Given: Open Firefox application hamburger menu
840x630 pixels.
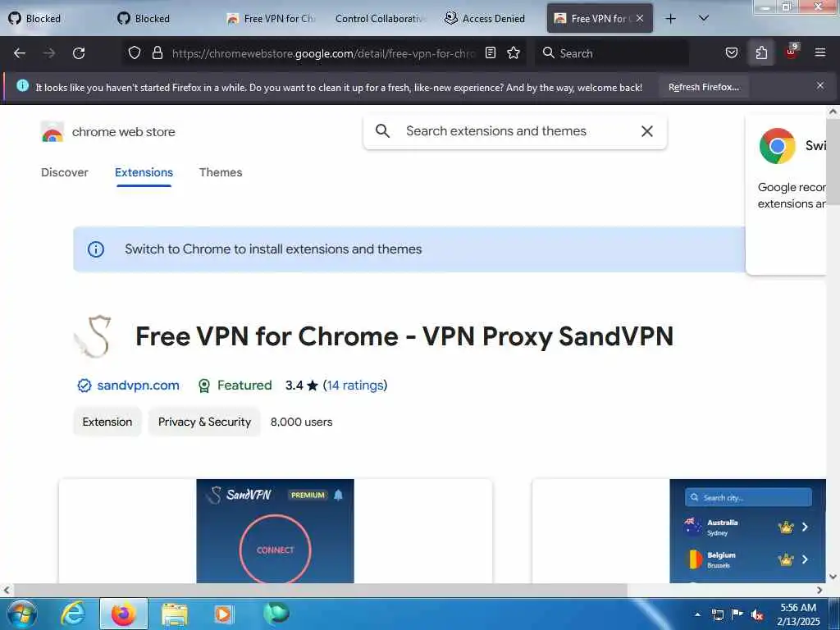Looking at the screenshot, I should [819, 53].
